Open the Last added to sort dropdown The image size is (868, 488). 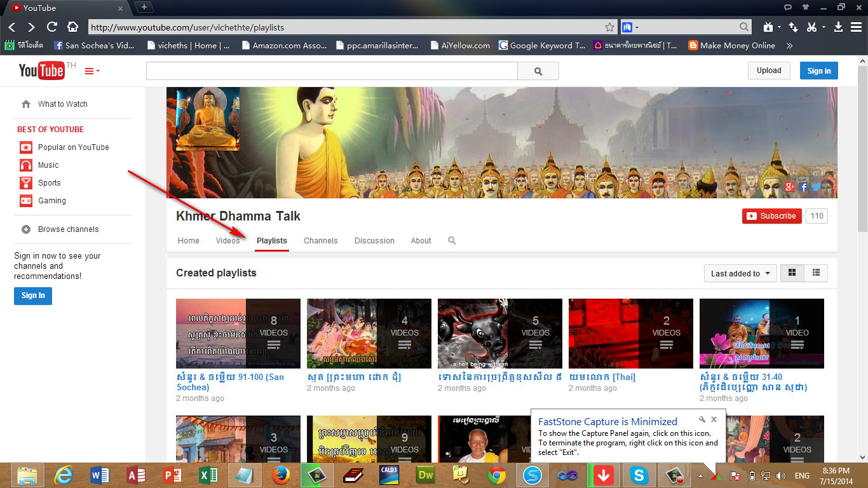(x=740, y=273)
